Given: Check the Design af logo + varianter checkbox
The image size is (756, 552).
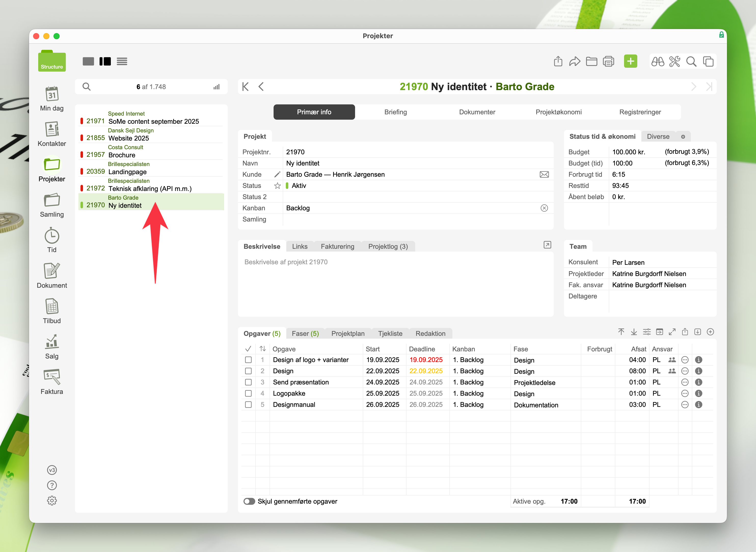Looking at the screenshot, I should (x=248, y=360).
